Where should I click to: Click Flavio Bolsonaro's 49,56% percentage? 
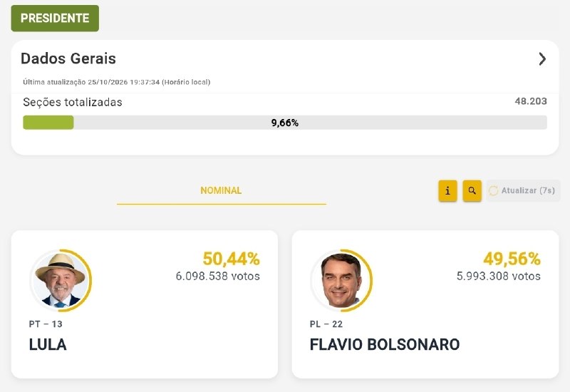click(512, 259)
